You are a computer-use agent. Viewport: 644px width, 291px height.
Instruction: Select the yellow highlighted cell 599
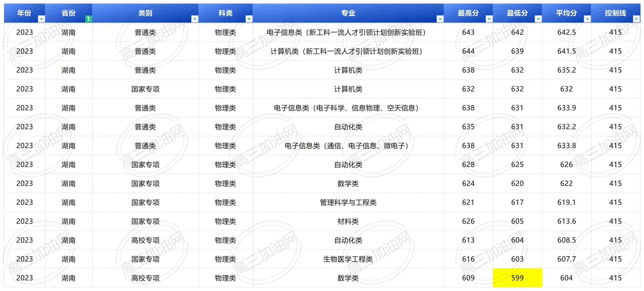coord(517,278)
